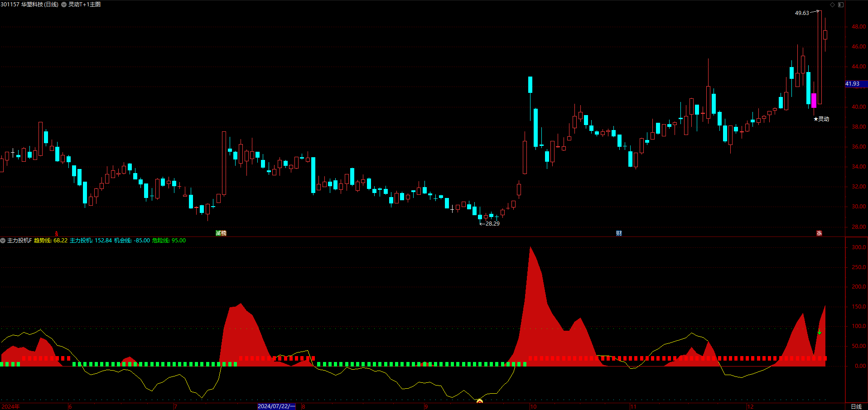
Task: Click the 主力投机: 152.84 value
Action: [x=91, y=241]
